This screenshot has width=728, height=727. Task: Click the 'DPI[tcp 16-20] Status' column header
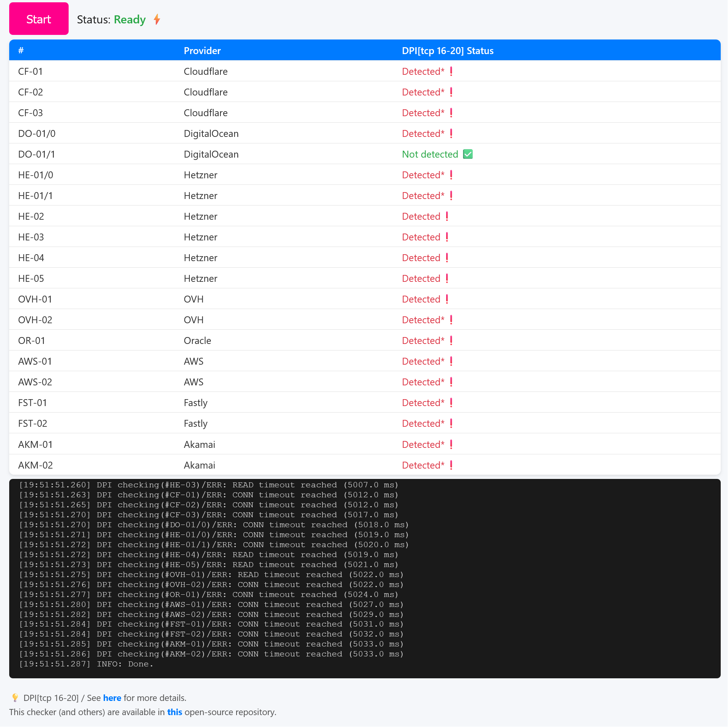448,51
